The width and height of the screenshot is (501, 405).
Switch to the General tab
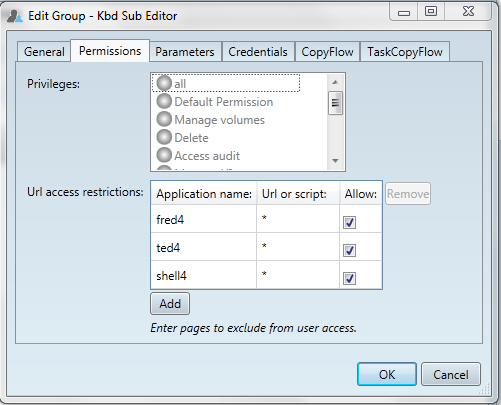point(44,52)
